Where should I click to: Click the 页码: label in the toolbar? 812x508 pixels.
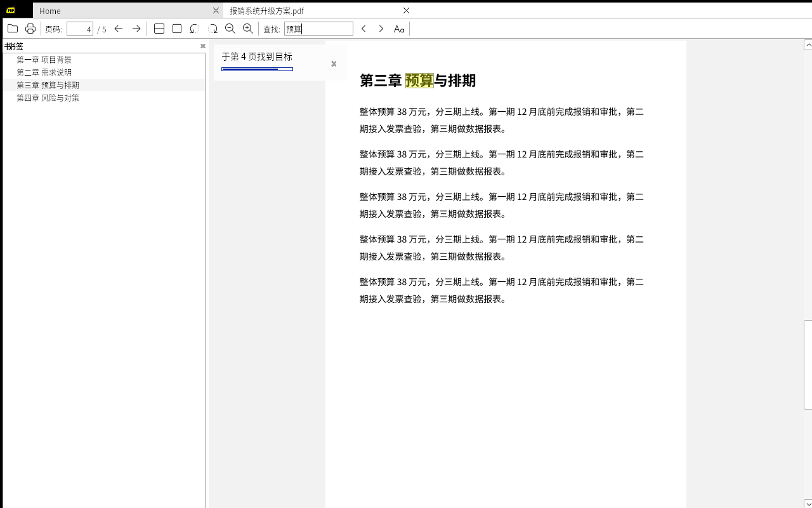54,29
